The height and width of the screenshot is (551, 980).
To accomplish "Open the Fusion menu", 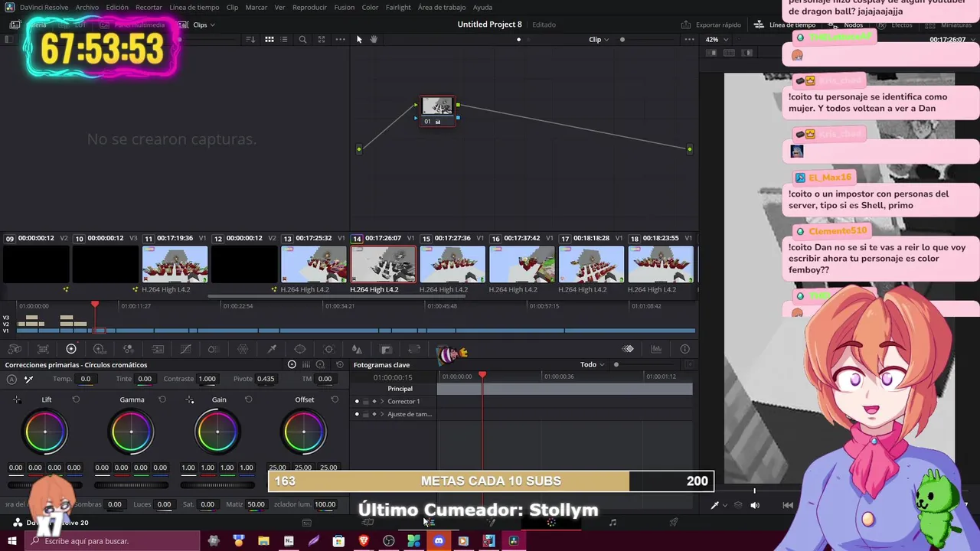I will click(x=345, y=7).
